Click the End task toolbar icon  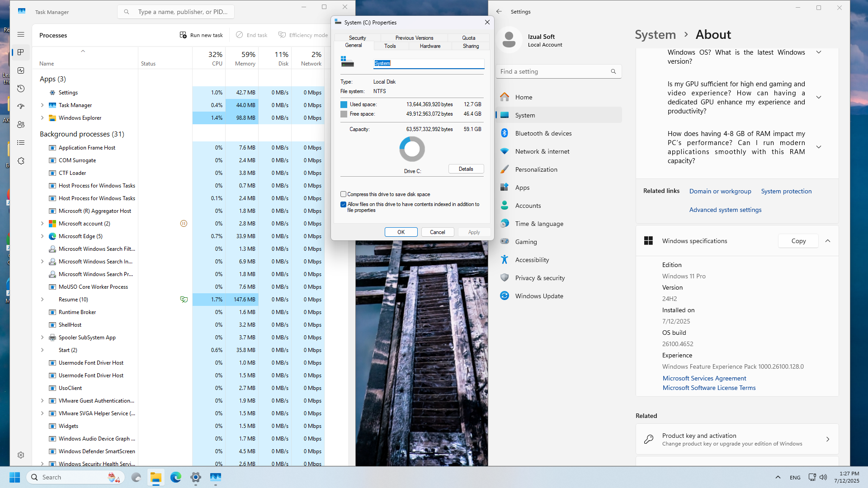[240, 35]
